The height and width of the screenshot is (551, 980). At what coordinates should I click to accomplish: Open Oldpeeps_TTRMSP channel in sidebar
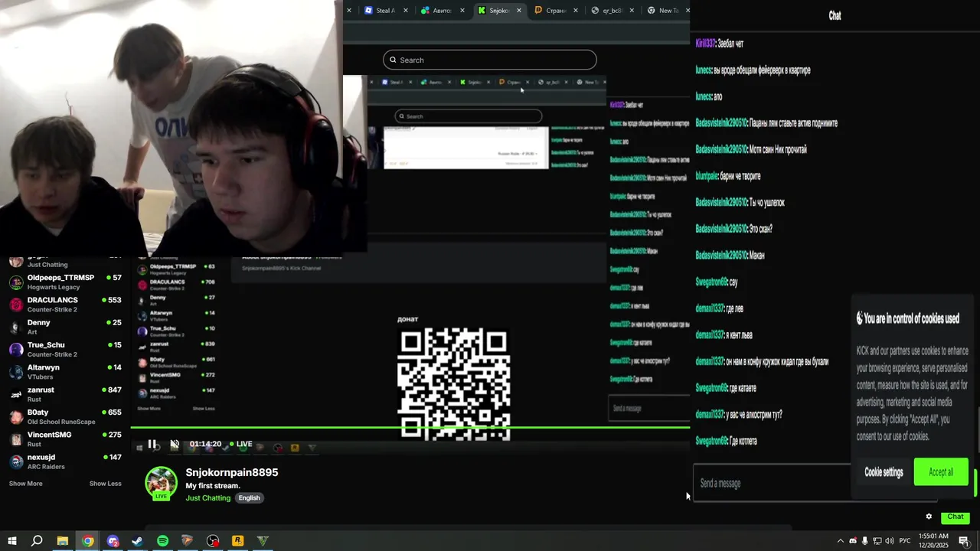65,282
